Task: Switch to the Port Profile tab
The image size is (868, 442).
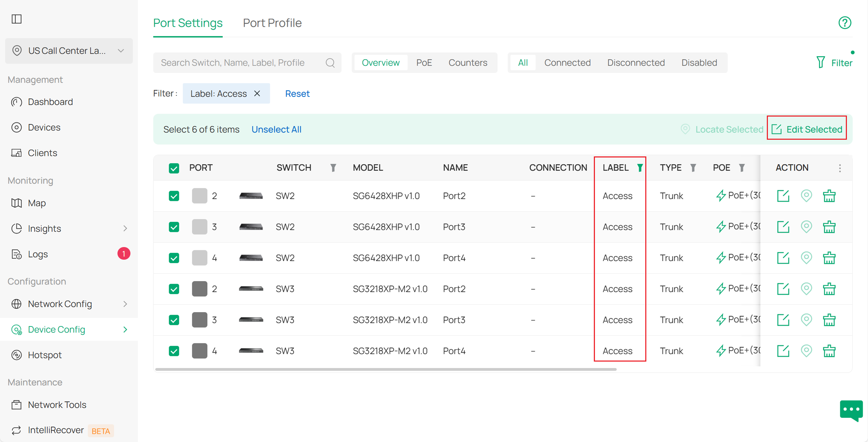Action: (x=272, y=23)
